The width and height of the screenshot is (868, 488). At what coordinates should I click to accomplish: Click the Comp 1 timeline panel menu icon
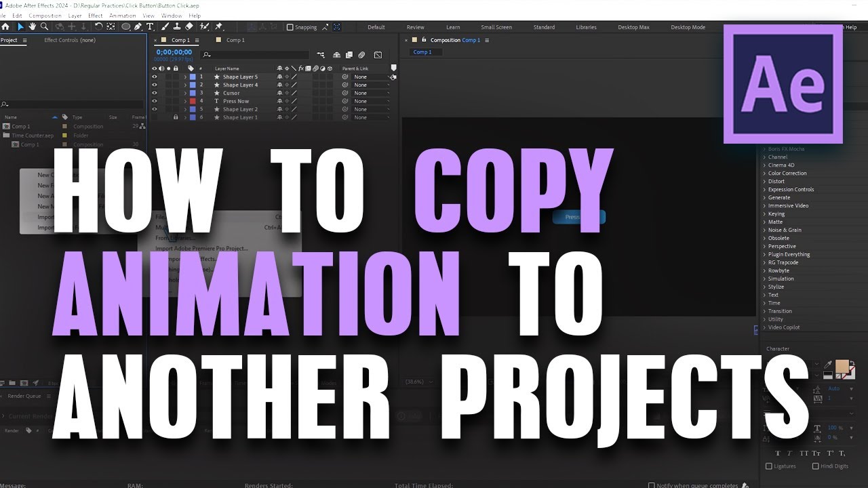click(197, 41)
